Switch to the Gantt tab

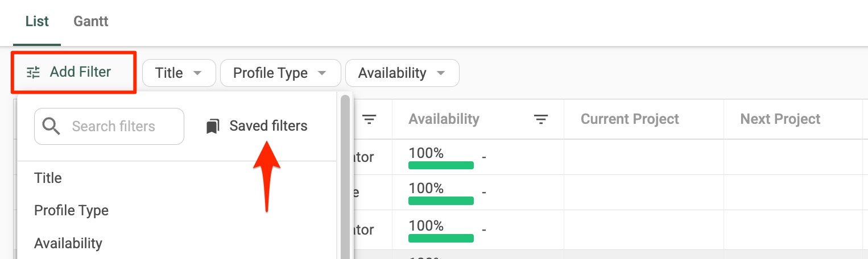point(91,22)
